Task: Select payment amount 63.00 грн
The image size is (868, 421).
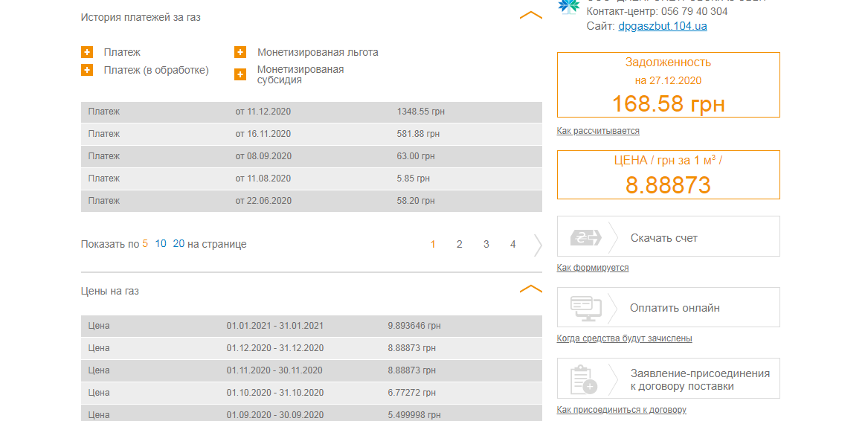Action: [x=416, y=156]
